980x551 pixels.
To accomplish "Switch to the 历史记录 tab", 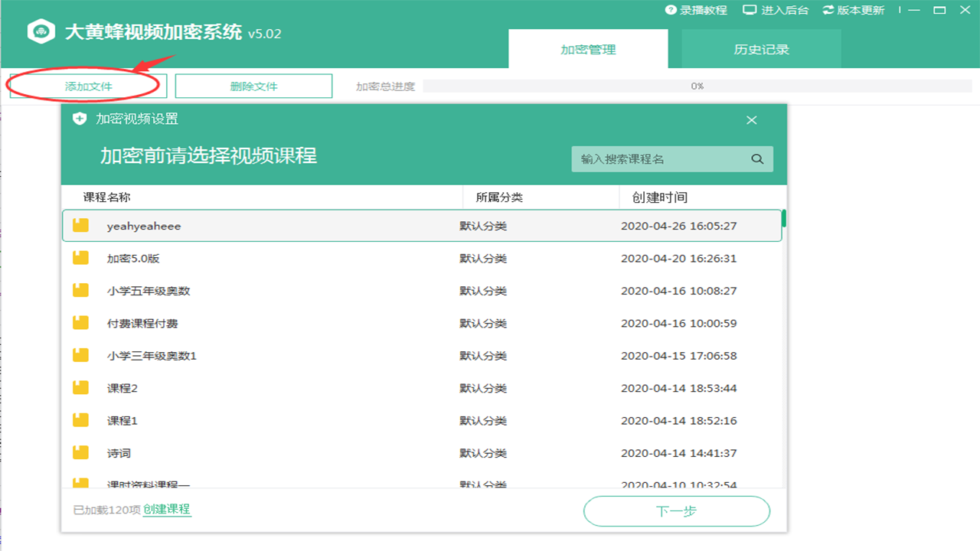I will [759, 47].
